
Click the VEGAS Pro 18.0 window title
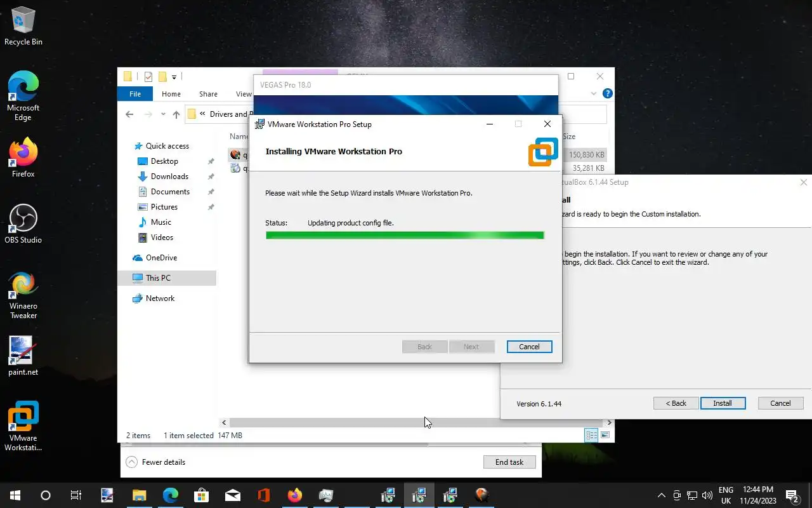[285, 85]
